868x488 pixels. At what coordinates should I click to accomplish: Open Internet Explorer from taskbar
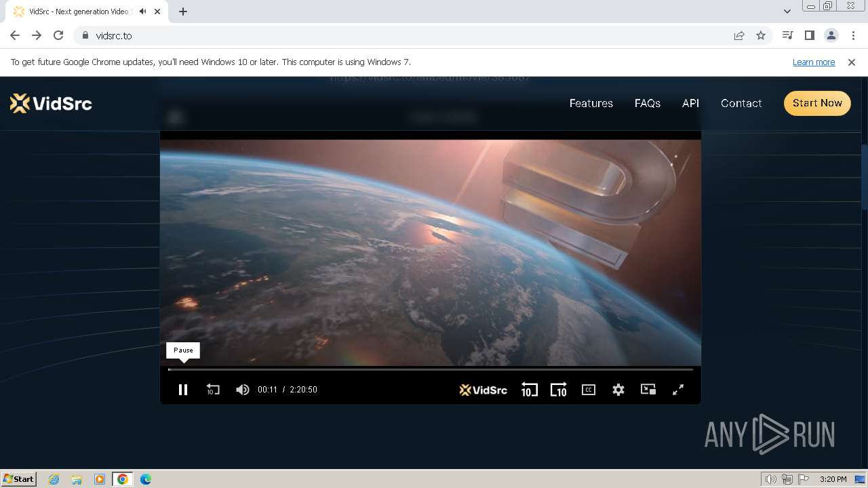pos(54,479)
